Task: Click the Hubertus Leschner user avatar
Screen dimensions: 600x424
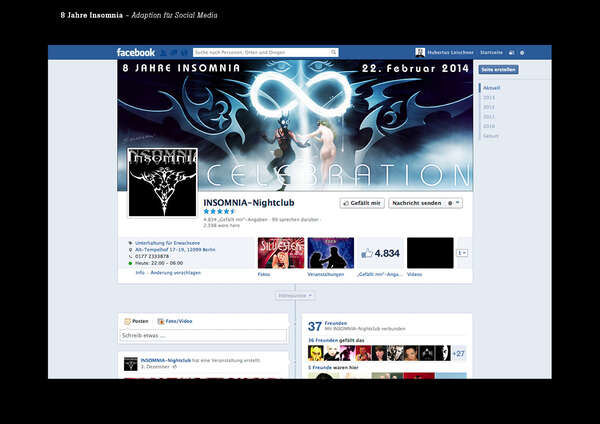Action: tap(420, 52)
